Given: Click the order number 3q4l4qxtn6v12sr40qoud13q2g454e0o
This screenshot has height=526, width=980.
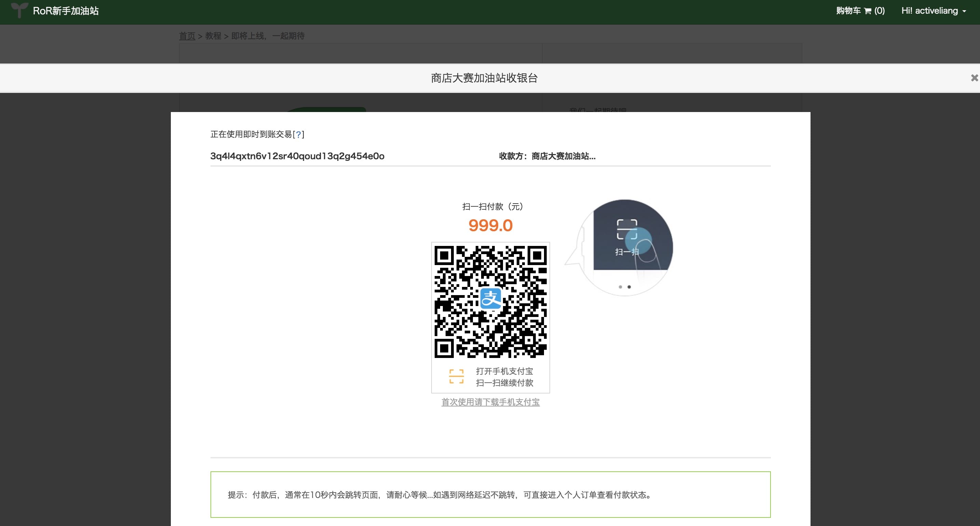Looking at the screenshot, I should (x=297, y=156).
